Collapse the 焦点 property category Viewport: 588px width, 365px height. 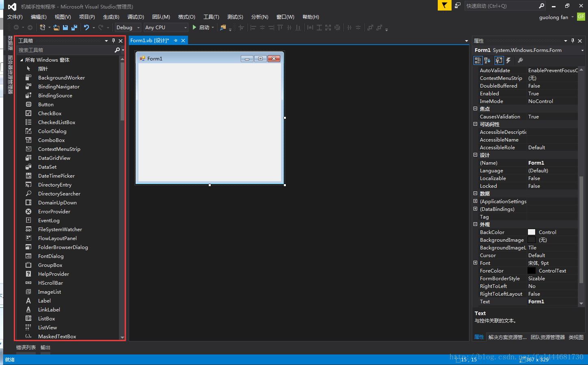[x=475, y=109]
